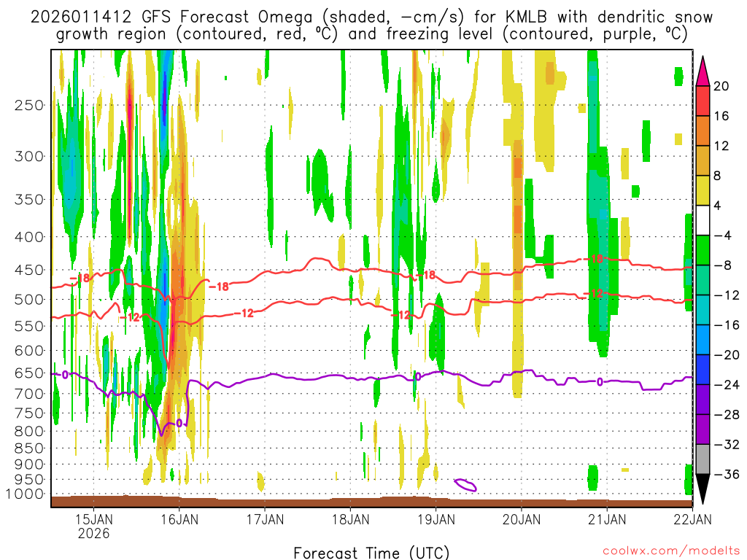Click the orange colorbar segment between 12 and 16
Image resolution: width=747 pixels, height=560 pixels.
coord(703,131)
